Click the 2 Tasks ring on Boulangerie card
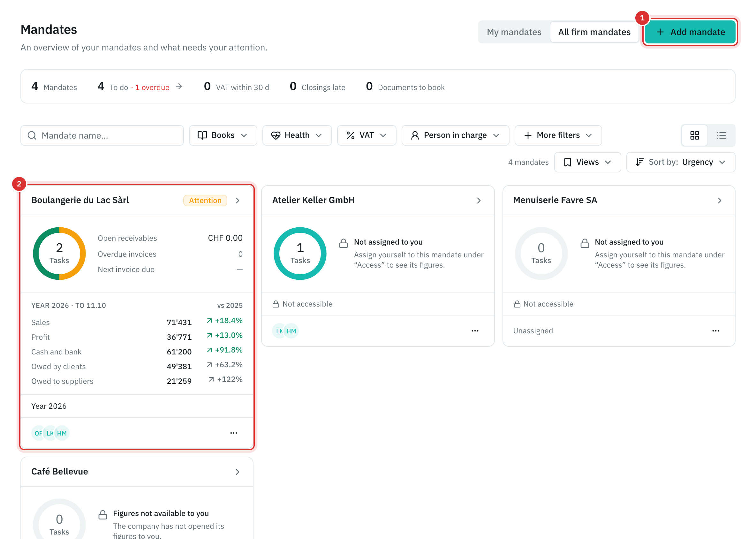756x539 pixels. pyautogui.click(x=59, y=254)
